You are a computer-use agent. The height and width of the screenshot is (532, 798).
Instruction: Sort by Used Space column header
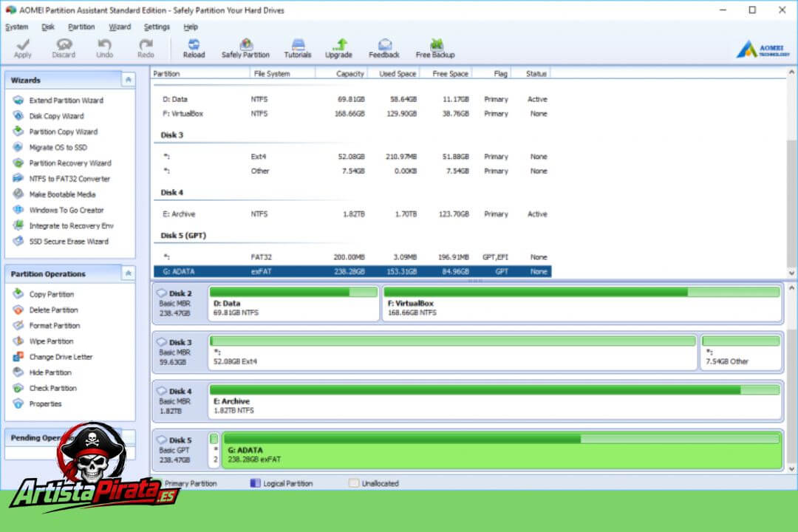[x=393, y=74]
